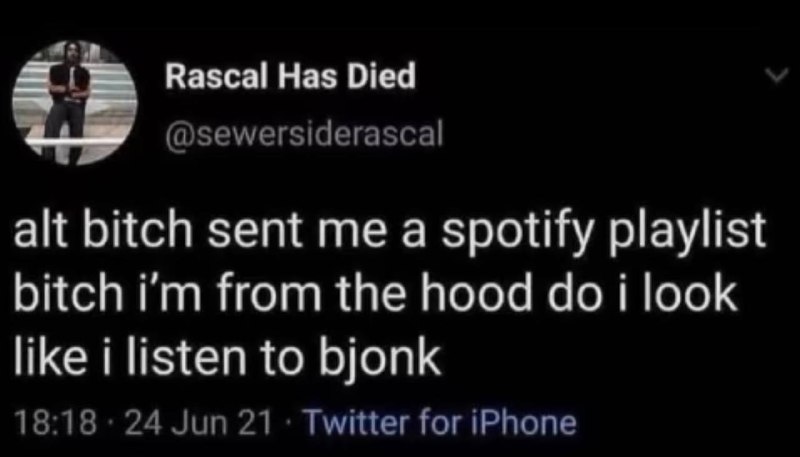
Task: Click the word like starting the third line
Action: click(47, 355)
